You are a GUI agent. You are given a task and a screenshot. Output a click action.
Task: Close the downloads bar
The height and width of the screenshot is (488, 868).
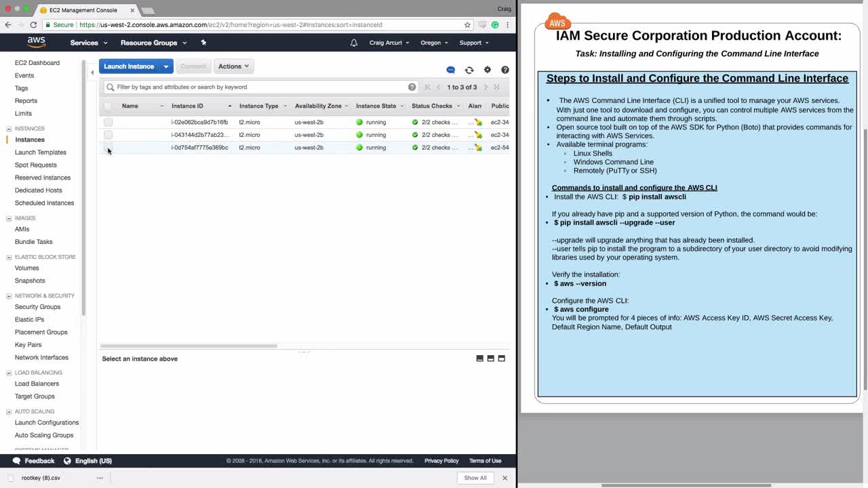[505, 478]
